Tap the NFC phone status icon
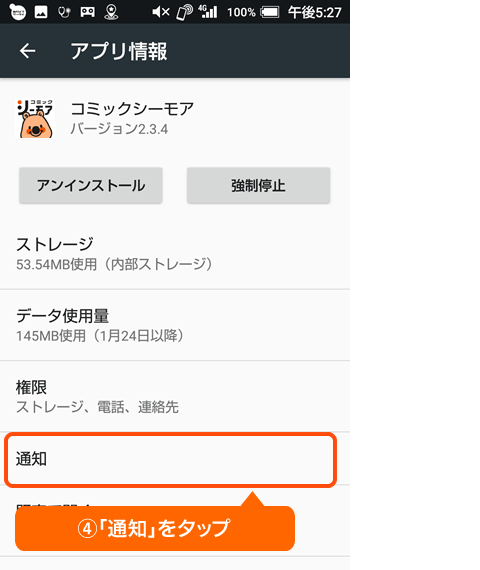 point(184,12)
